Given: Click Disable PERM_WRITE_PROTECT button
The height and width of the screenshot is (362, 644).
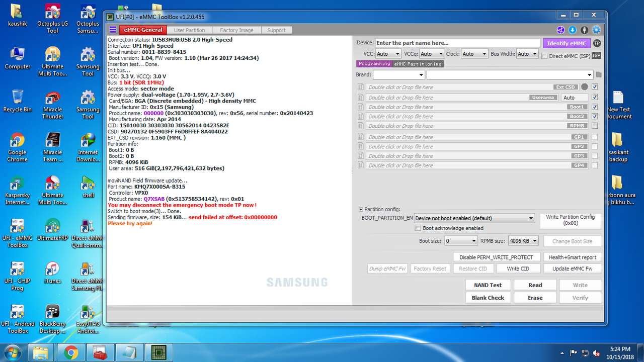Looking at the screenshot, I should point(497,257).
